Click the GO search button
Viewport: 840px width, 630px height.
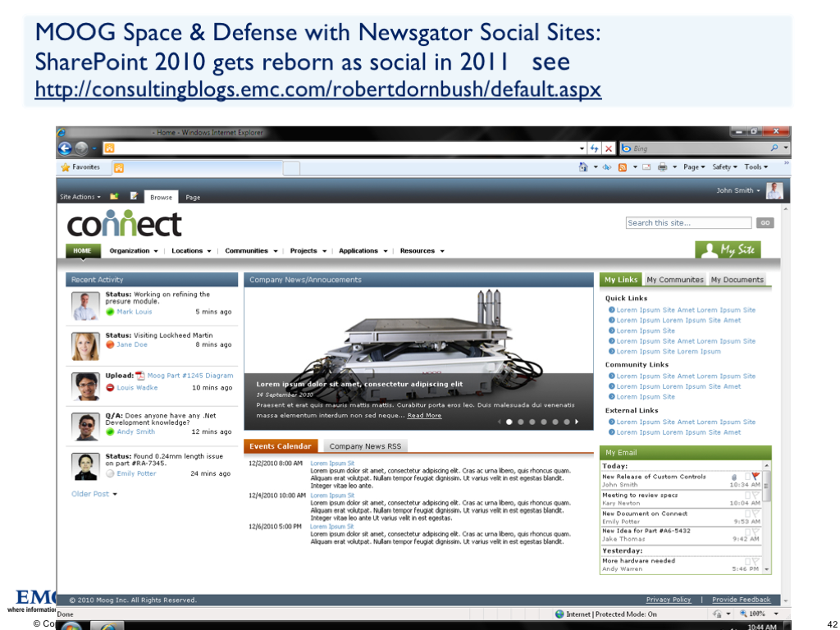click(x=765, y=223)
